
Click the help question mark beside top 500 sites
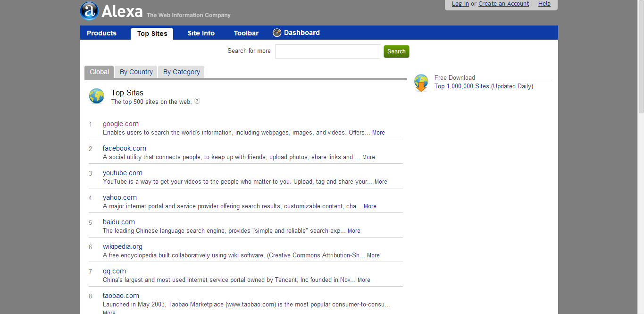tap(197, 101)
